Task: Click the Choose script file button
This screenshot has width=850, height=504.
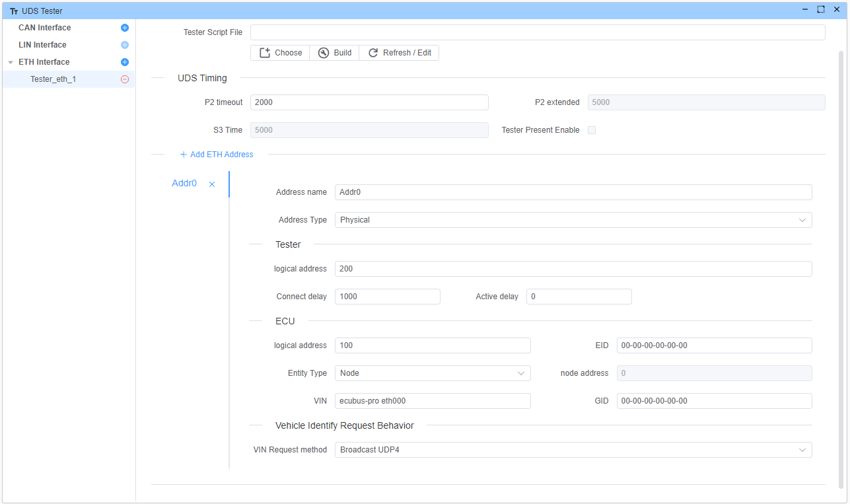Action: 280,53
